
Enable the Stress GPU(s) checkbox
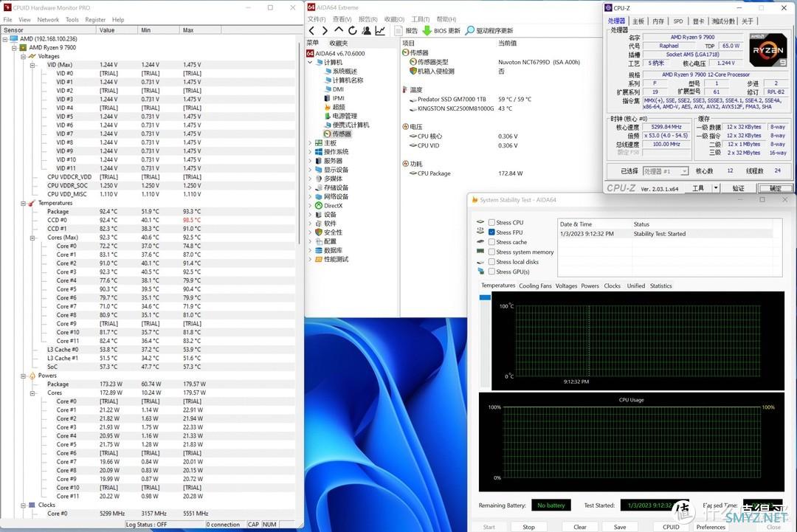pos(491,272)
